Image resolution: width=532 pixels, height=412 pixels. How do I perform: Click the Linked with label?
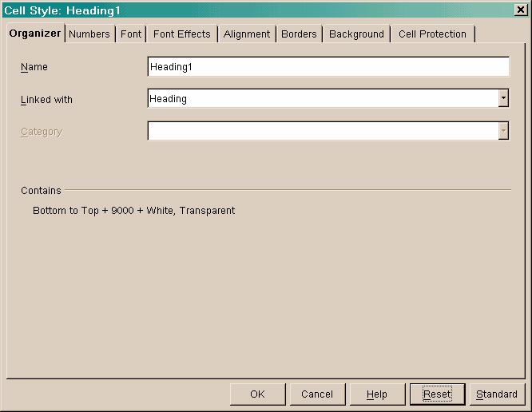click(46, 99)
